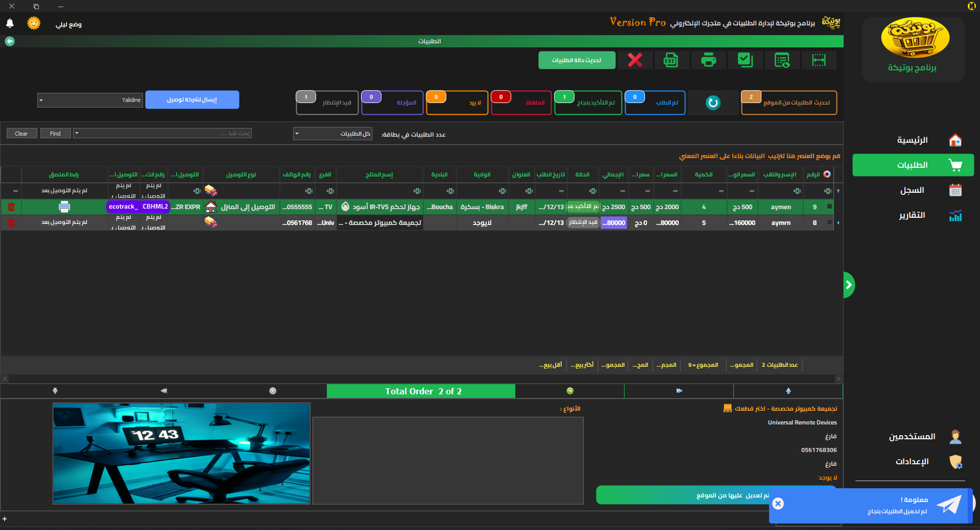This screenshot has width=980, height=530.
Task: Click the green printer icon in toolbar
Action: coord(709,60)
